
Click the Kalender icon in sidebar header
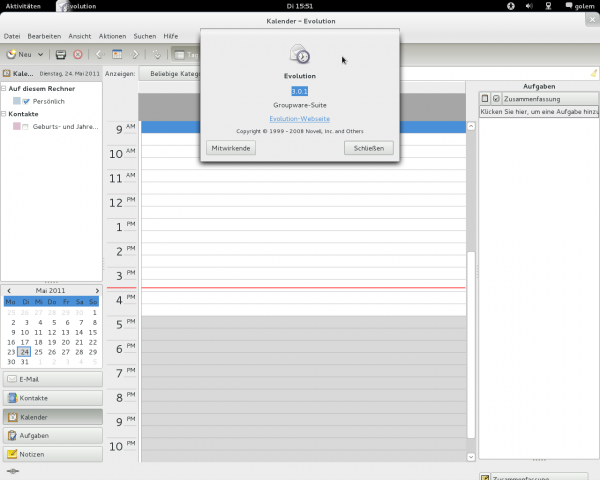pyautogui.click(x=7, y=73)
